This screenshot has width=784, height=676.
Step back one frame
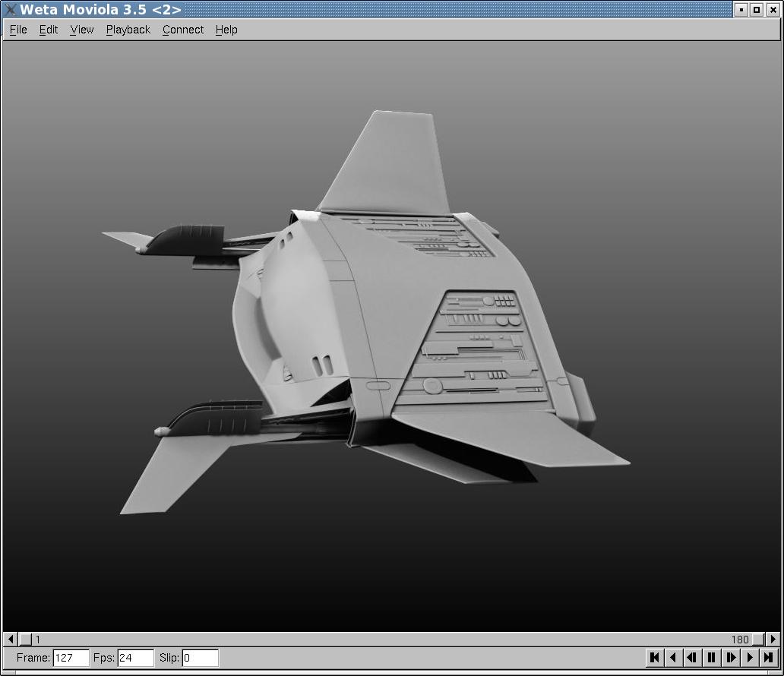[x=692, y=658]
